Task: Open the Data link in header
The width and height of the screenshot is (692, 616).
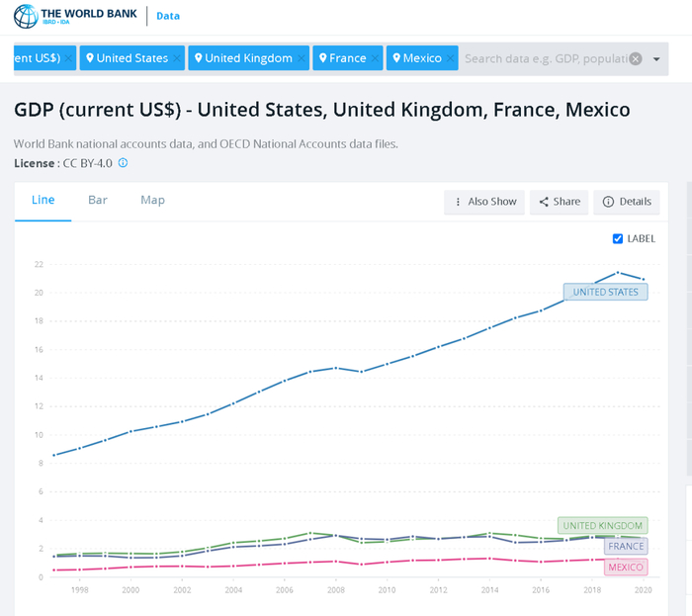Action: (x=169, y=16)
